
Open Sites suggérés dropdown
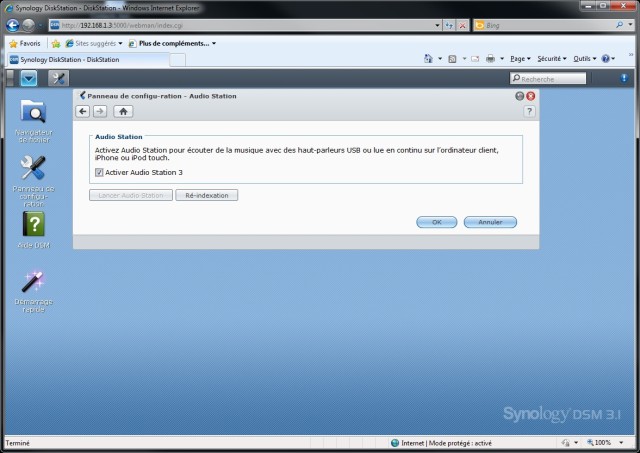coord(94,43)
